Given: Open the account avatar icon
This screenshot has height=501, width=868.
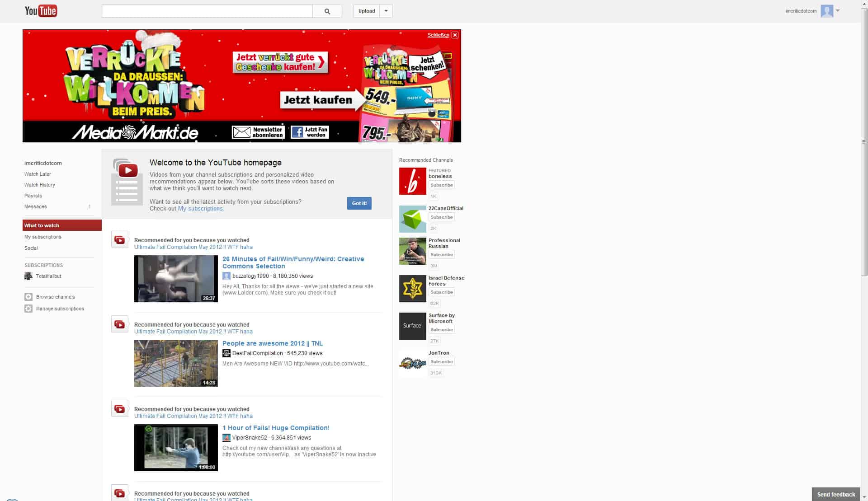Looking at the screenshot, I should (x=827, y=11).
